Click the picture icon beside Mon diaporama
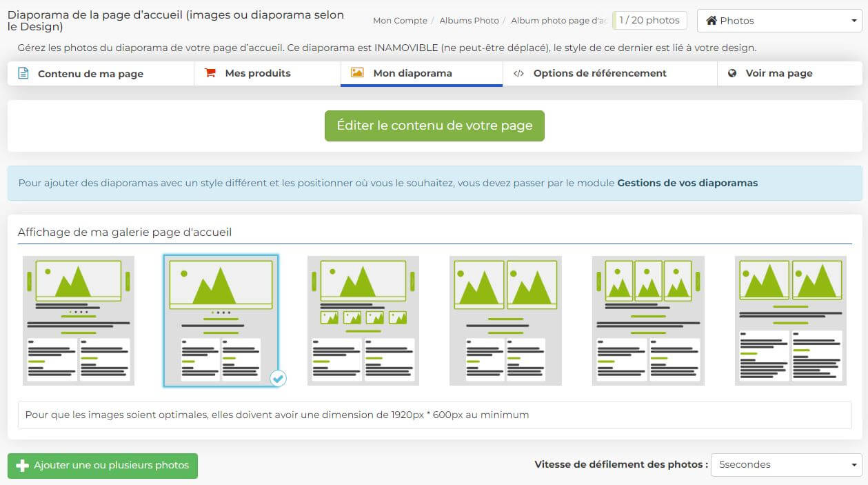Screen dimensions: 868x485 point(357,72)
